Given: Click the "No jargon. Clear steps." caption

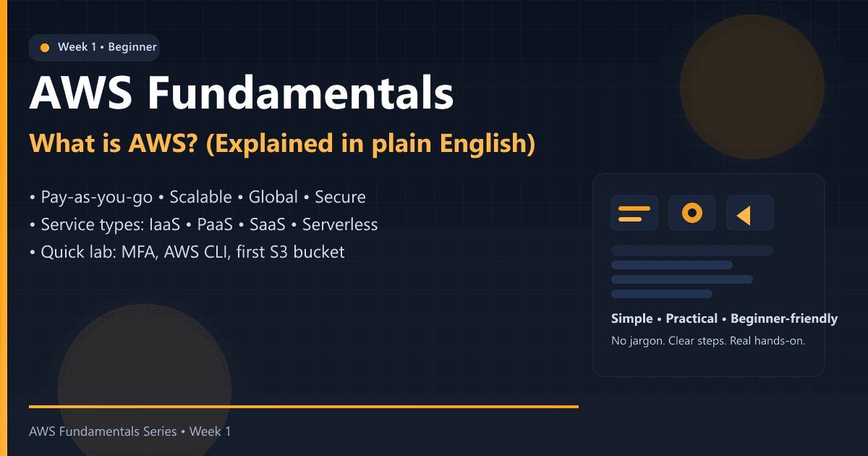Looking at the screenshot, I should tap(708, 340).
